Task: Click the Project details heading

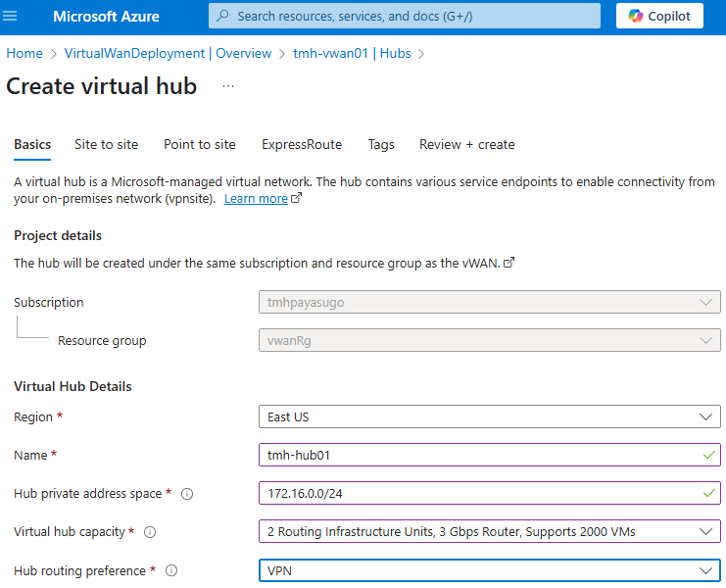Action: (58, 235)
